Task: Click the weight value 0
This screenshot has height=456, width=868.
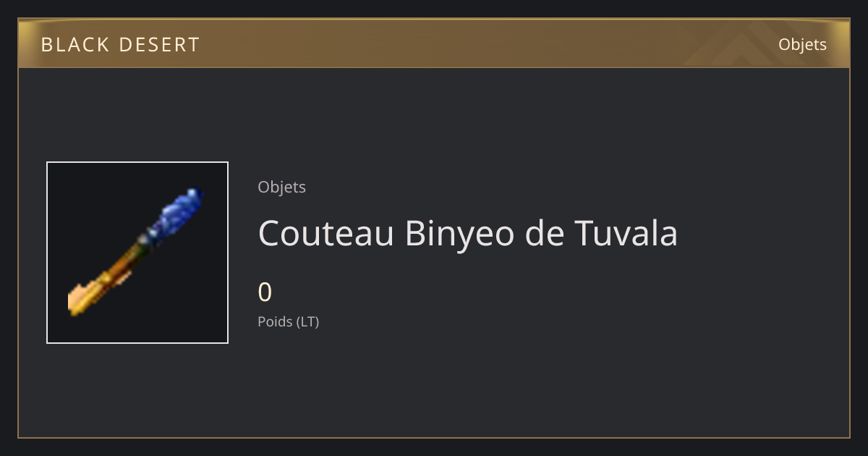Action: click(265, 292)
